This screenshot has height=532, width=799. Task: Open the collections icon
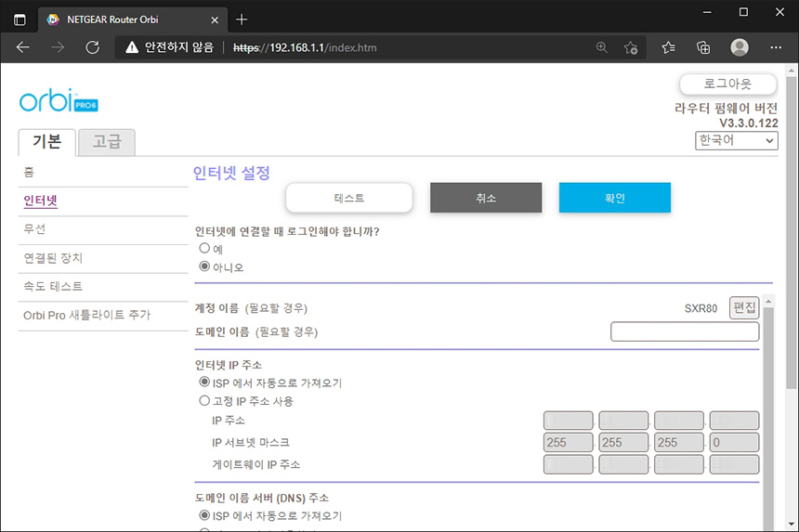pyautogui.click(x=703, y=47)
